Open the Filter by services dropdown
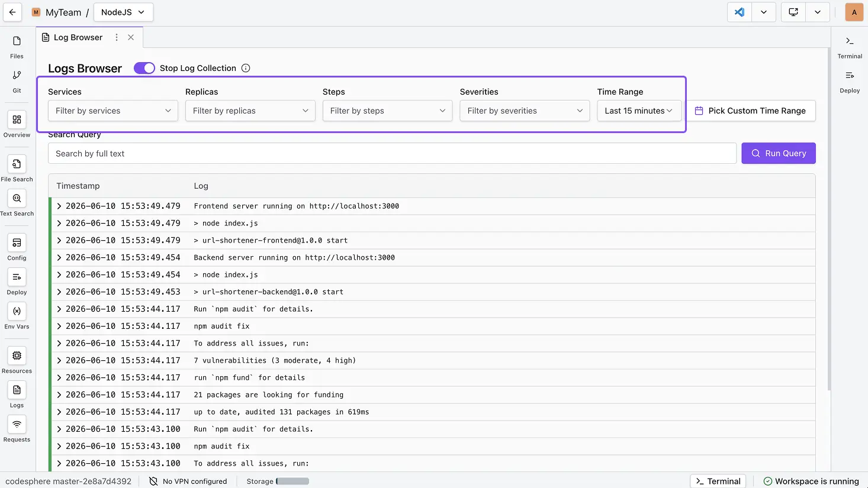Screen dimensions: 868x488 click(113, 111)
